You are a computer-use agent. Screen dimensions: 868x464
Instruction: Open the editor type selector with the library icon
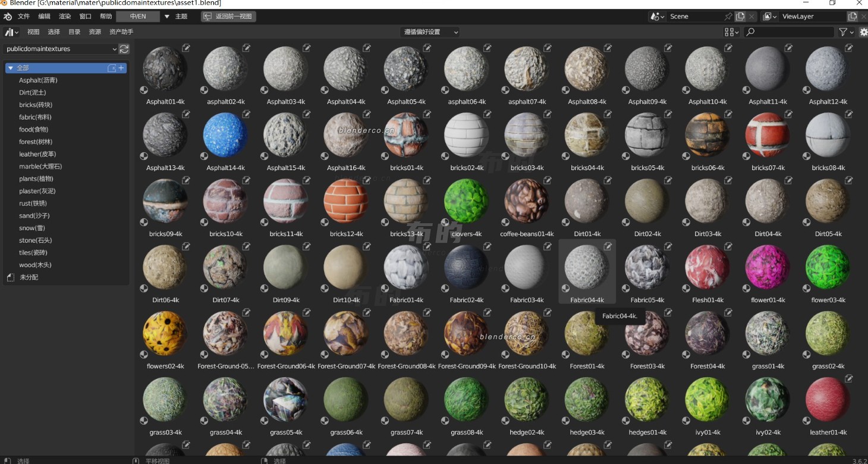coord(12,32)
